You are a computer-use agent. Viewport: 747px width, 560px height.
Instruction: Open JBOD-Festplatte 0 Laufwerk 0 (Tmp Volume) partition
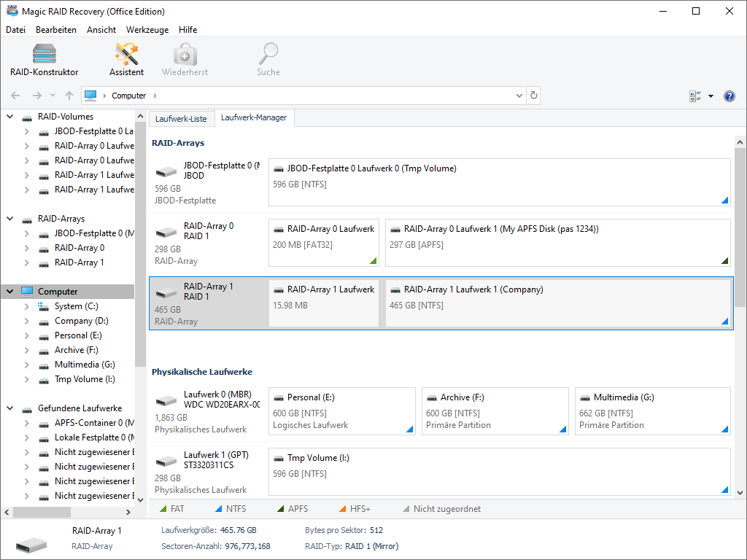(x=499, y=182)
